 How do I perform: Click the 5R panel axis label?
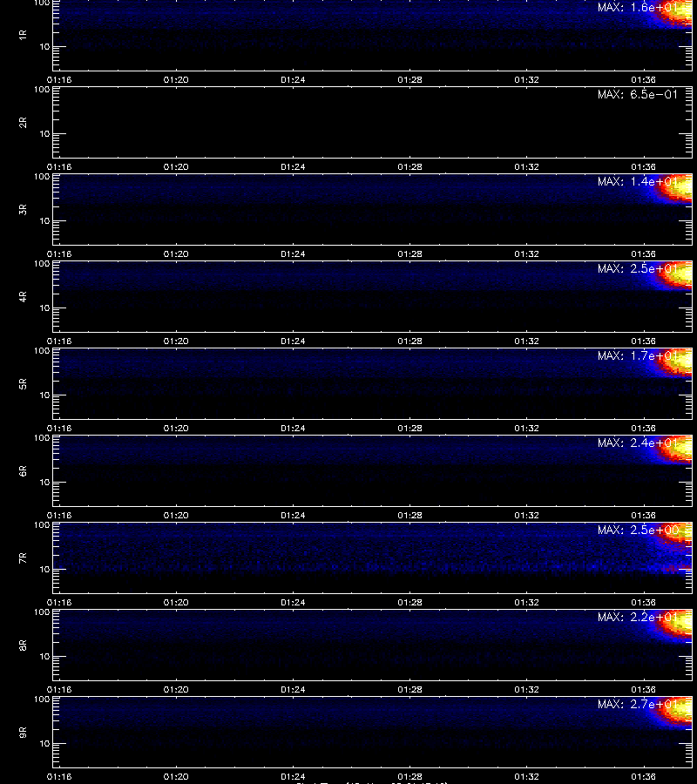[x=23, y=384]
